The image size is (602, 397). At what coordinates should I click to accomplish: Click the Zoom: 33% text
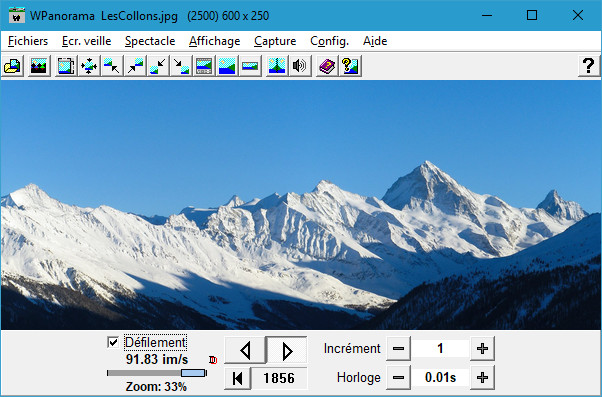click(156, 386)
